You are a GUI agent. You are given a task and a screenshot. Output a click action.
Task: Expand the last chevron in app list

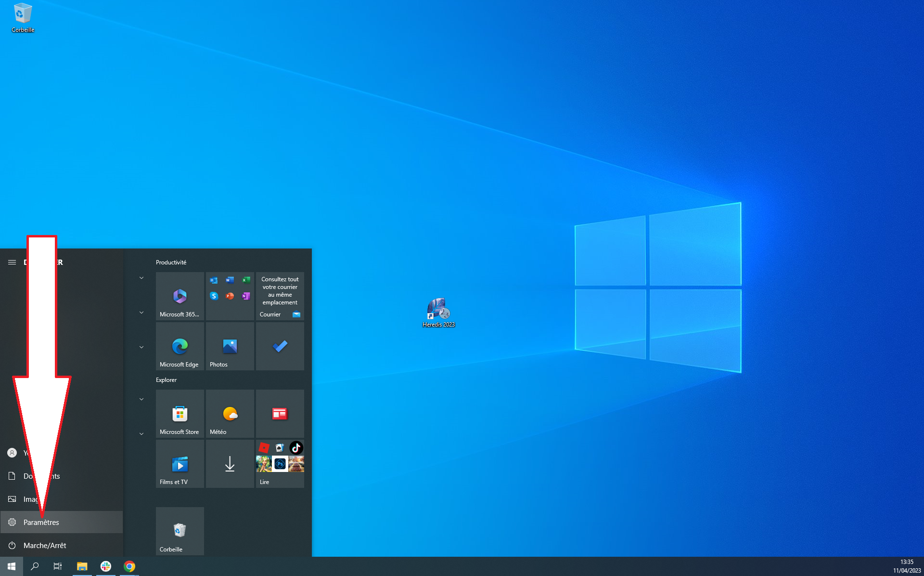[141, 434]
